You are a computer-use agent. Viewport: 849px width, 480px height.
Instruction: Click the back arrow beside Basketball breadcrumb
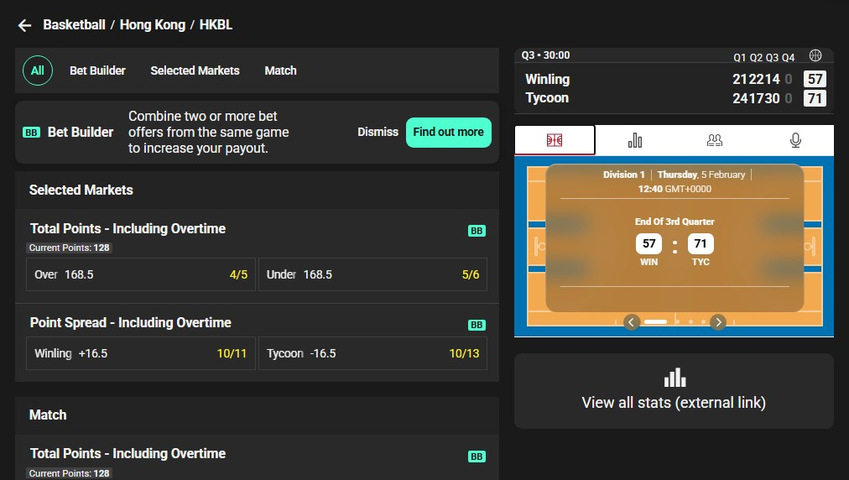(x=25, y=25)
